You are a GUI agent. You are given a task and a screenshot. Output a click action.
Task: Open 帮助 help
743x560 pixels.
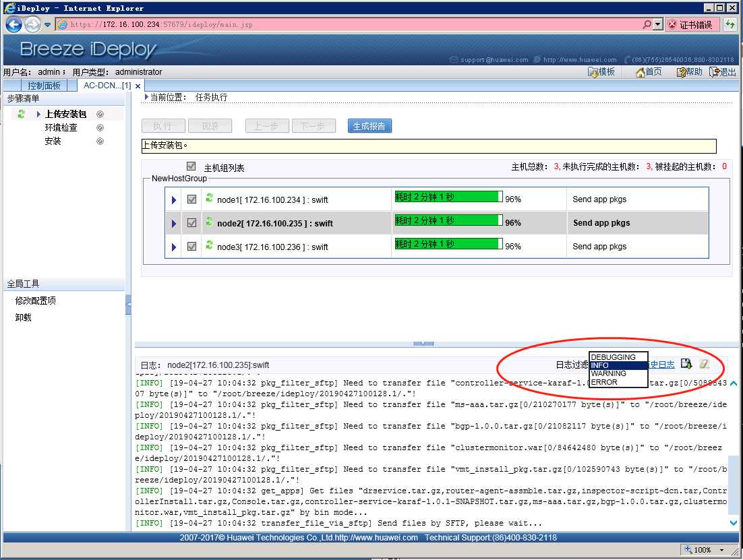coord(690,71)
